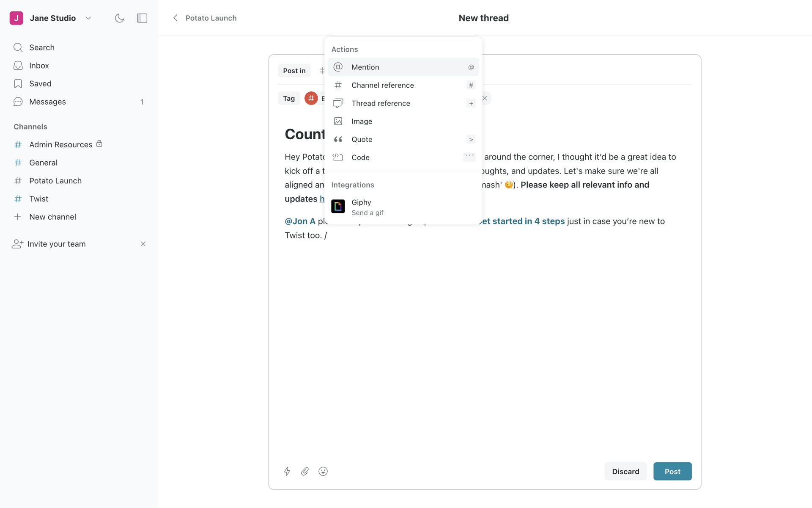The width and height of the screenshot is (812, 508).
Task: Collapse the sidebar with the panel icon
Action: pos(142,18)
